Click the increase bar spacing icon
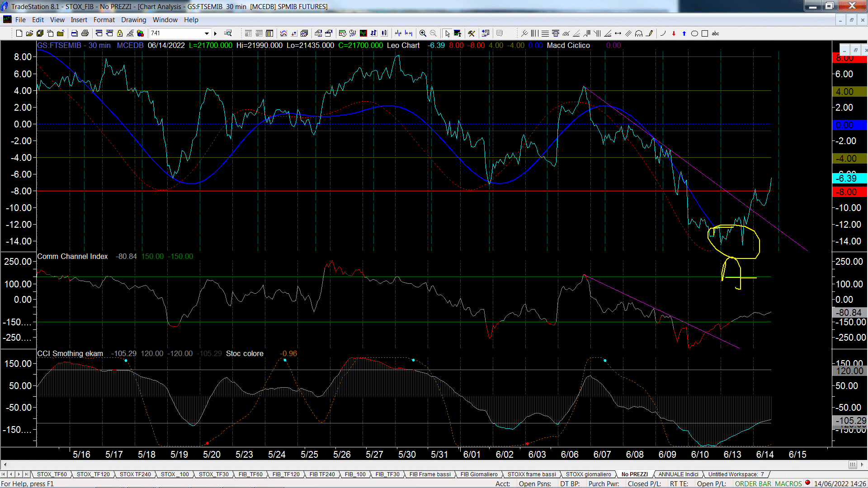This screenshot has width=868, height=488. tap(409, 33)
